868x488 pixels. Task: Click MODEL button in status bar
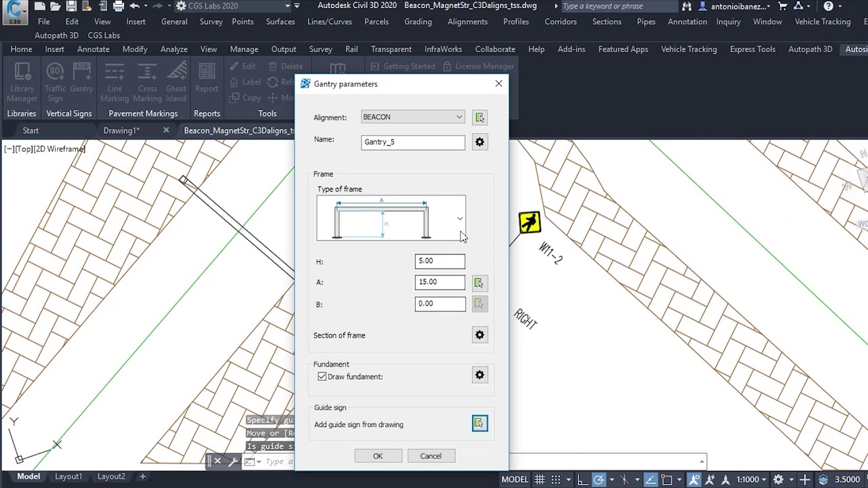click(515, 479)
